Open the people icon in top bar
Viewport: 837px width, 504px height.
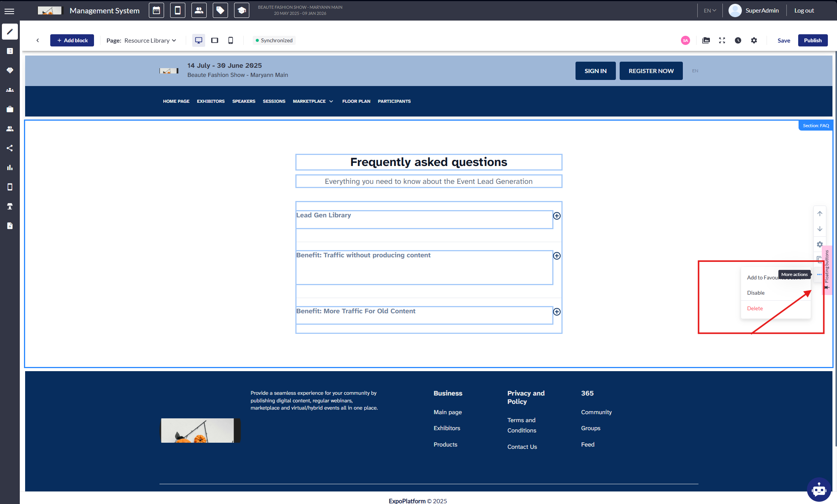pos(199,10)
